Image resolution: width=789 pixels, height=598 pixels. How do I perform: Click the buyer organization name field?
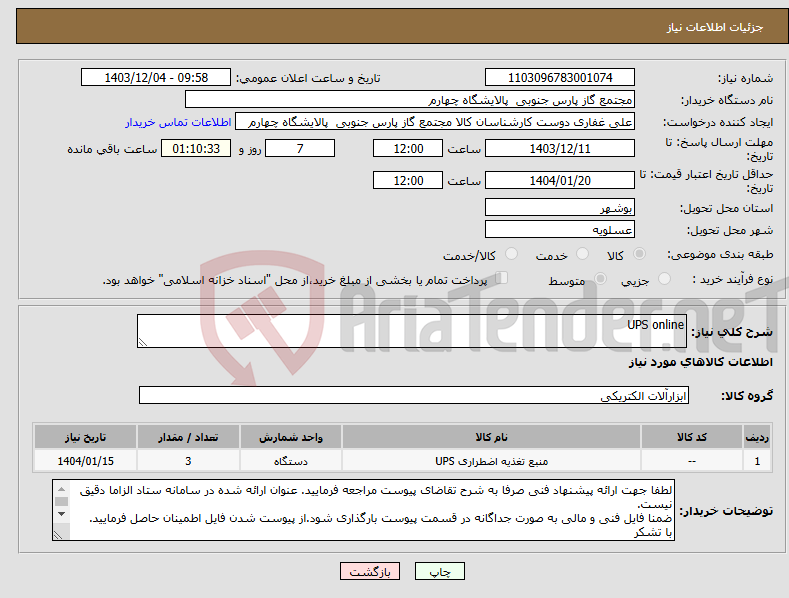click(x=410, y=100)
